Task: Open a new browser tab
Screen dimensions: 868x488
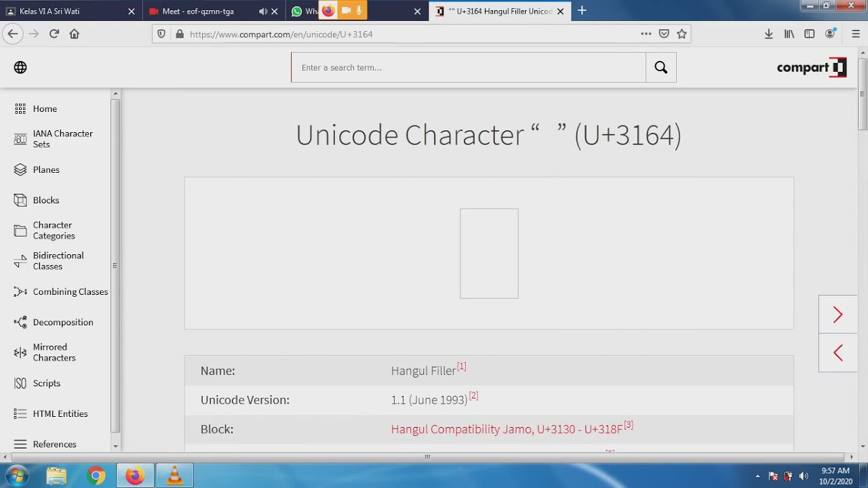Action: click(582, 11)
